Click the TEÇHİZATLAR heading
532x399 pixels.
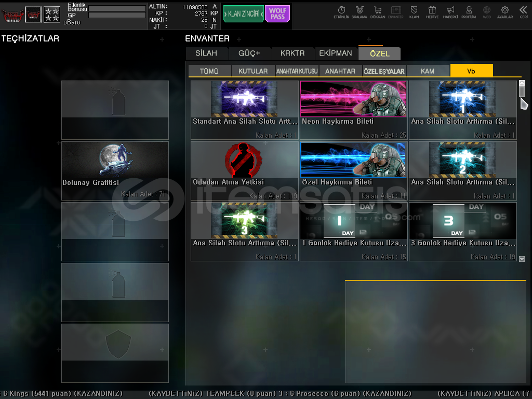coord(30,38)
